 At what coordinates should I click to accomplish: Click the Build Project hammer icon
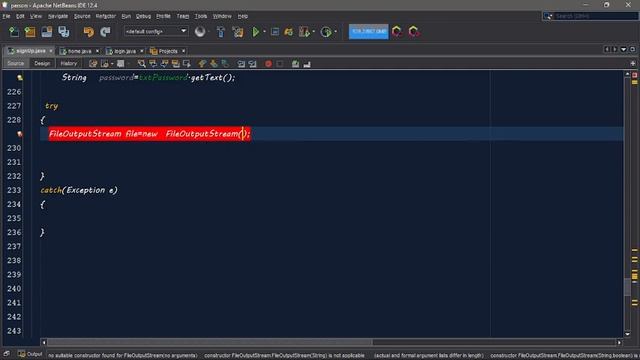tap(221, 32)
